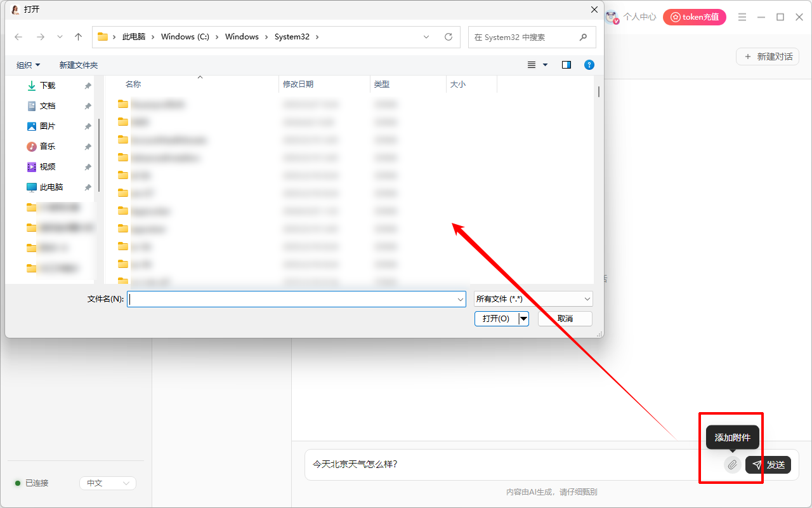Screen dimensions: 812x508
Task: Refresh the System32 folder listing
Action: (449, 37)
